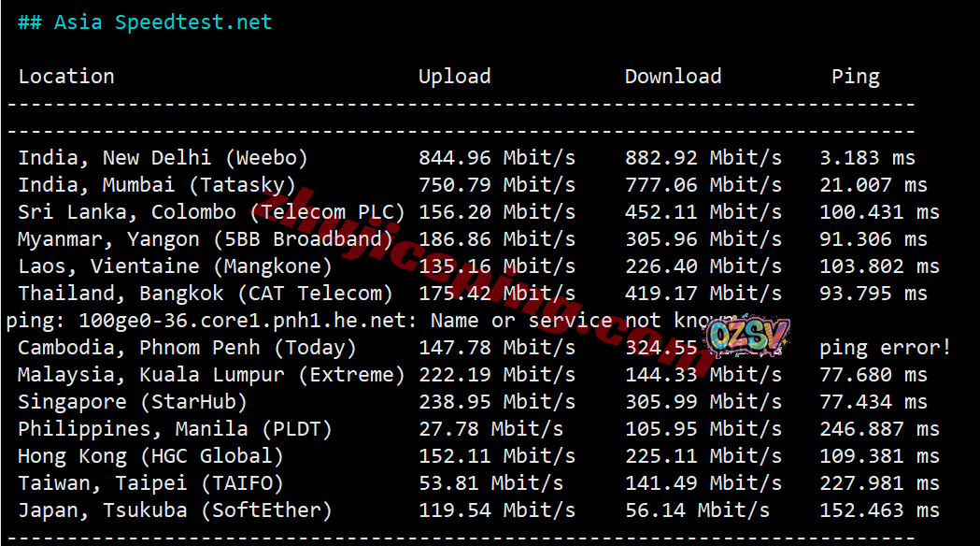Select the Hong Kong (HGC Global) row label
Screen dimensions: 980x546
(x=150, y=456)
